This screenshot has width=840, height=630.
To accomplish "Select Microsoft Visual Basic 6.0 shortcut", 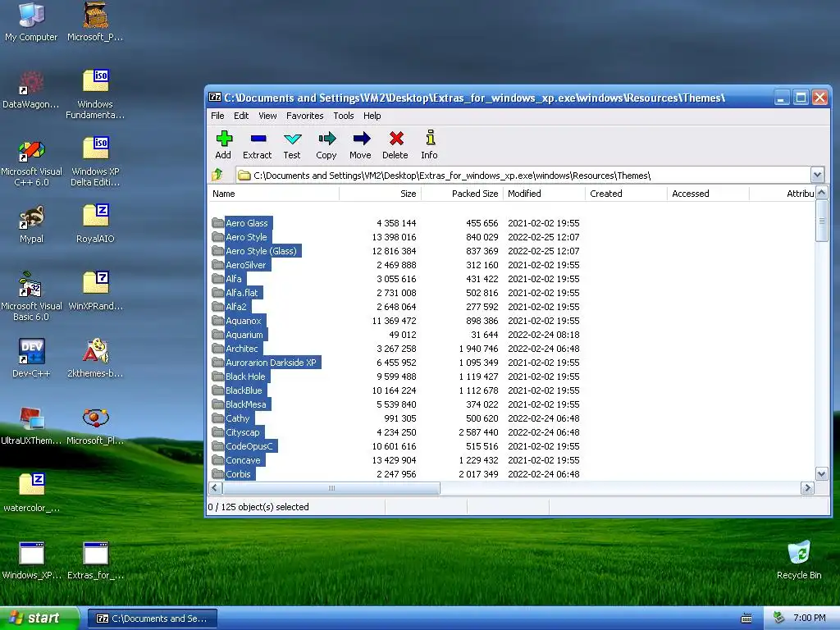I will pos(31,296).
